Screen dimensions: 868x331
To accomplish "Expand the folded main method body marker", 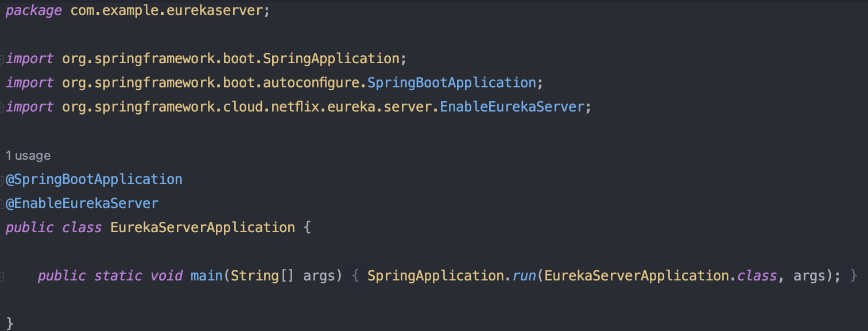I will tap(2, 276).
